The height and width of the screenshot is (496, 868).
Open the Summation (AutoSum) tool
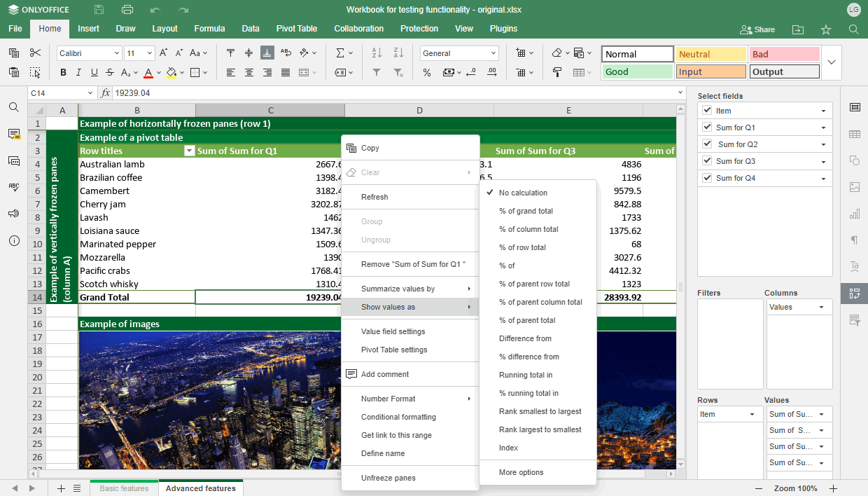[341, 52]
